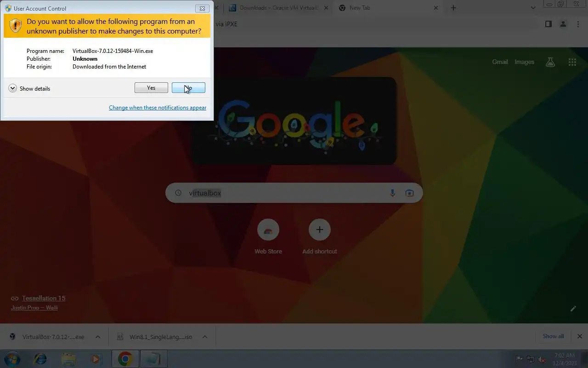Image resolution: width=588 pixels, height=368 pixels.
Task: Open the Justin Prno — Walli credit link
Action: pyautogui.click(x=34, y=308)
